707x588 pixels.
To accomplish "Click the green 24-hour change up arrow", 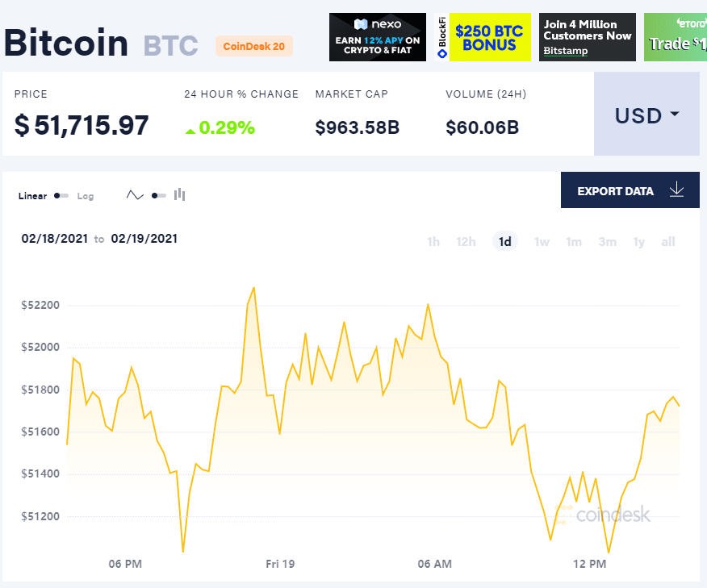I will pyautogui.click(x=190, y=128).
